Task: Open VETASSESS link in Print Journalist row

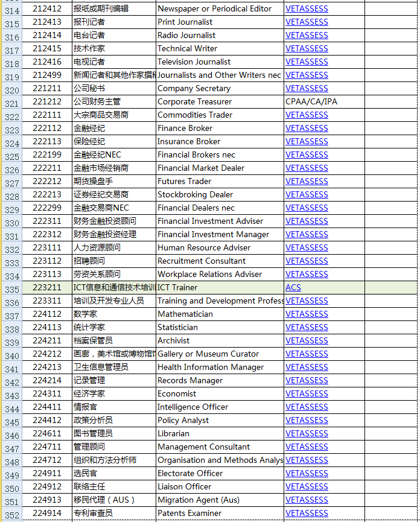Action: (307, 22)
